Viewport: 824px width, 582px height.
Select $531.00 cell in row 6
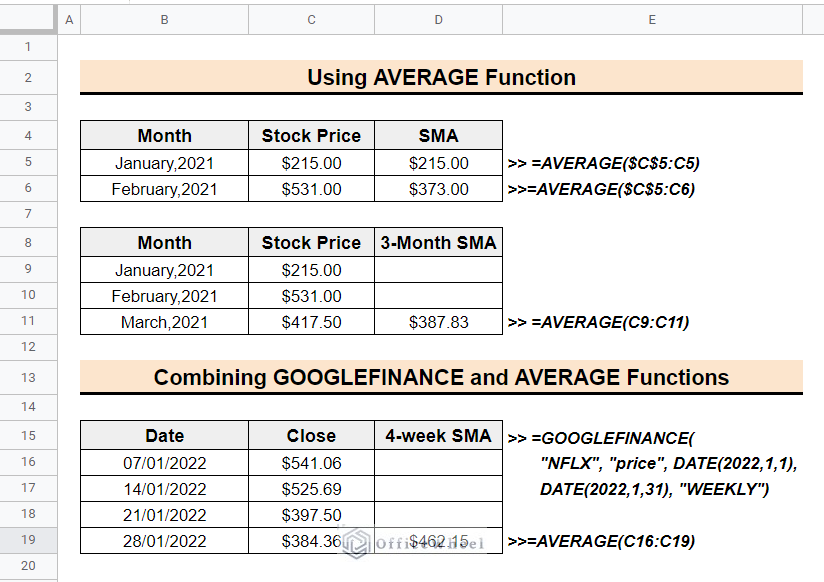(x=312, y=189)
